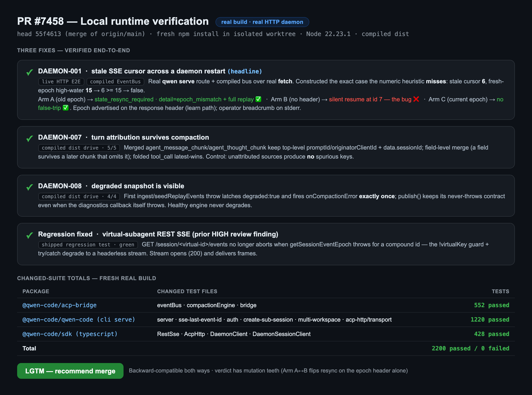Click 'eventBus · compactionEngine · bridge' cell
Viewport: 532px width, 395px height.
point(207,305)
